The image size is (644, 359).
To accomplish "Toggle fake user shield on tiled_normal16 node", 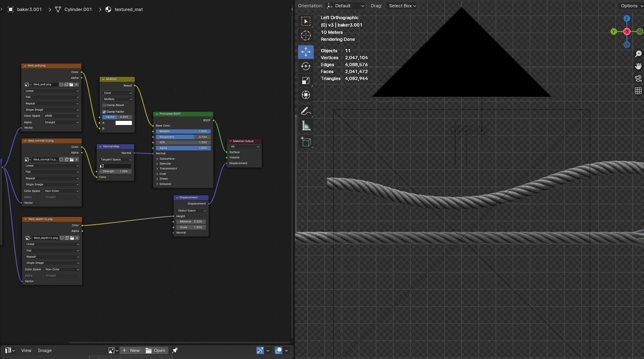I will (x=62, y=160).
